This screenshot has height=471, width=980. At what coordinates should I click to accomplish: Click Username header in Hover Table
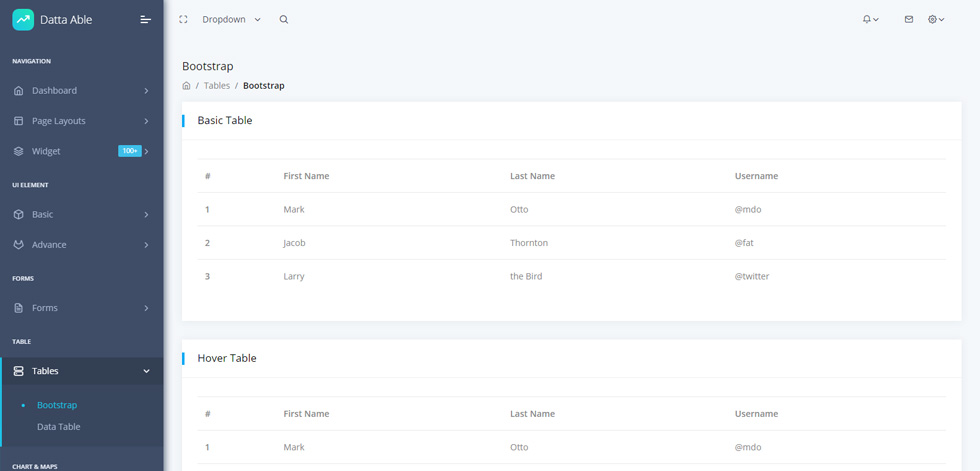756,414
